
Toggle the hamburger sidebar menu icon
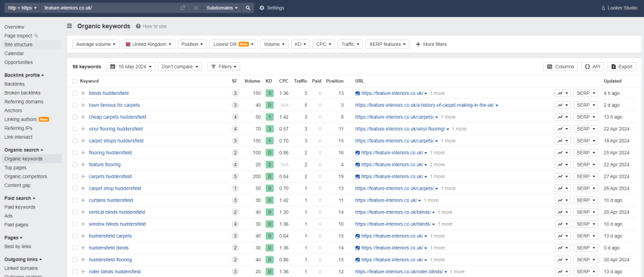point(70,26)
